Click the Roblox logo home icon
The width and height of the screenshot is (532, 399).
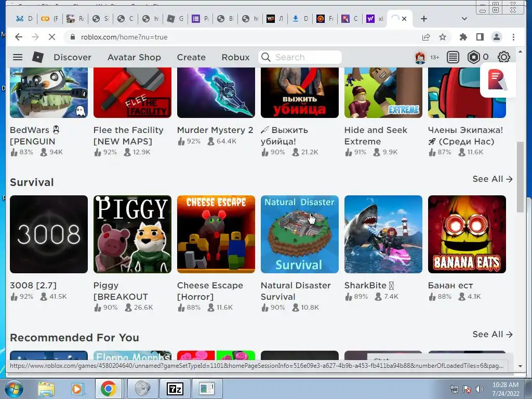[37, 57]
